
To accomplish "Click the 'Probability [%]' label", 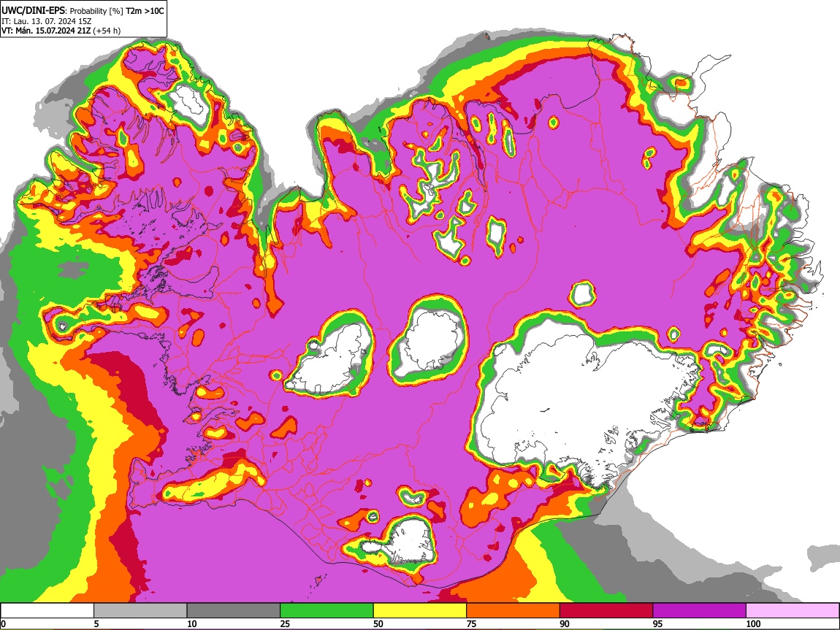I will coord(96,11).
